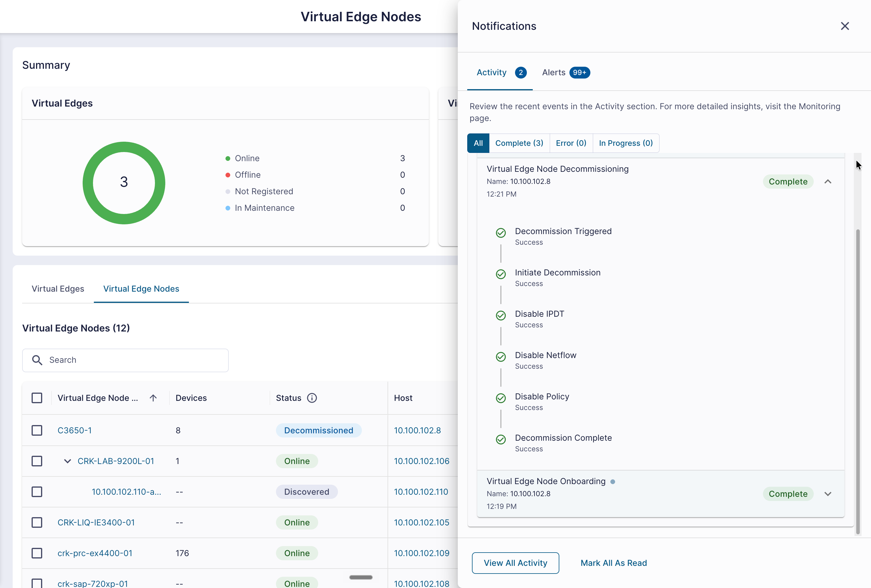Expand the Virtual Edge Node Onboarding notification
This screenshot has width=871, height=588.
click(828, 494)
